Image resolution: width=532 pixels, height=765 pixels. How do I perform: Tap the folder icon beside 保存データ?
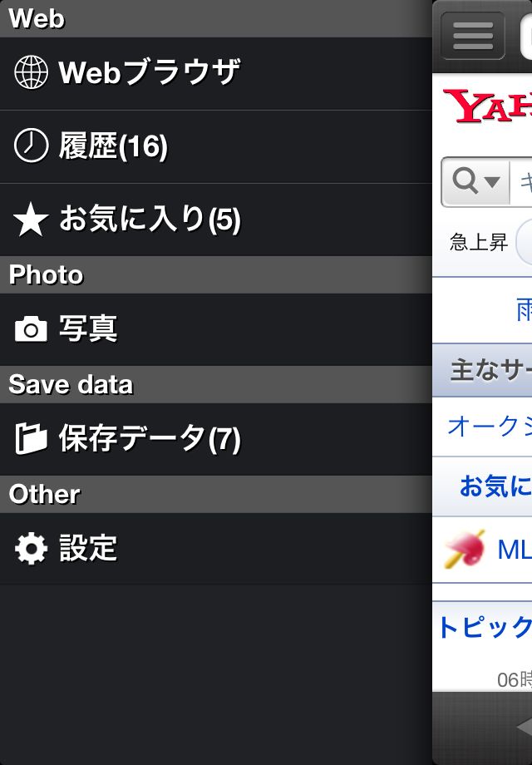click(x=32, y=438)
